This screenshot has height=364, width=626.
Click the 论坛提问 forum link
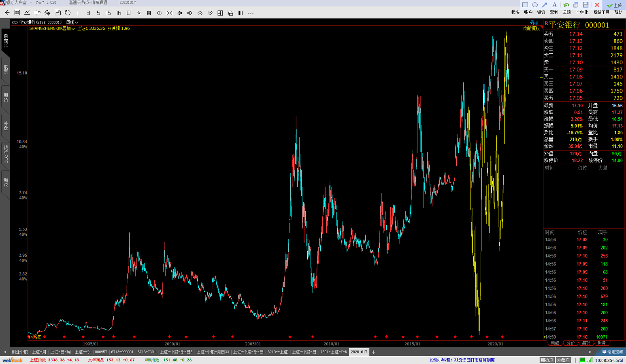pyautogui.click(x=612, y=352)
